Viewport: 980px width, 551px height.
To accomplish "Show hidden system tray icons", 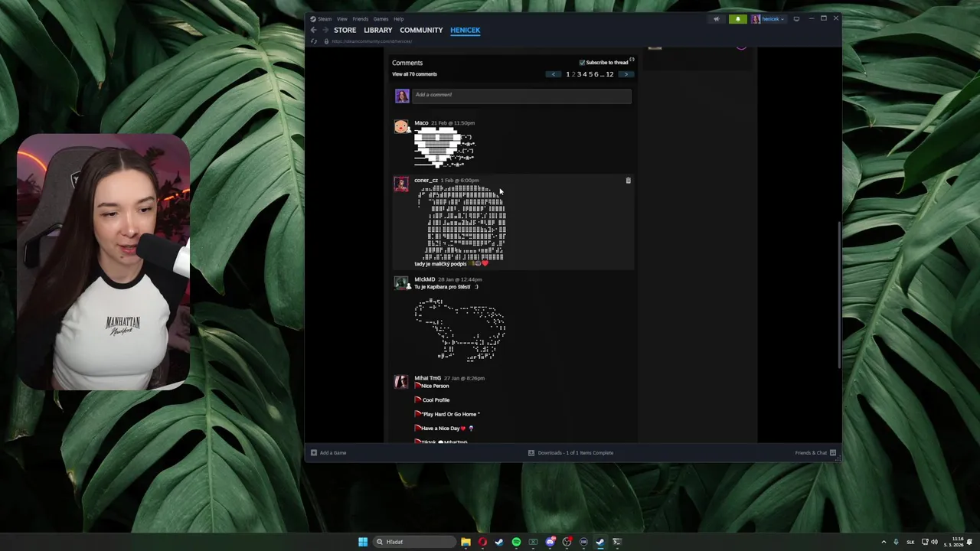I will [x=884, y=542].
